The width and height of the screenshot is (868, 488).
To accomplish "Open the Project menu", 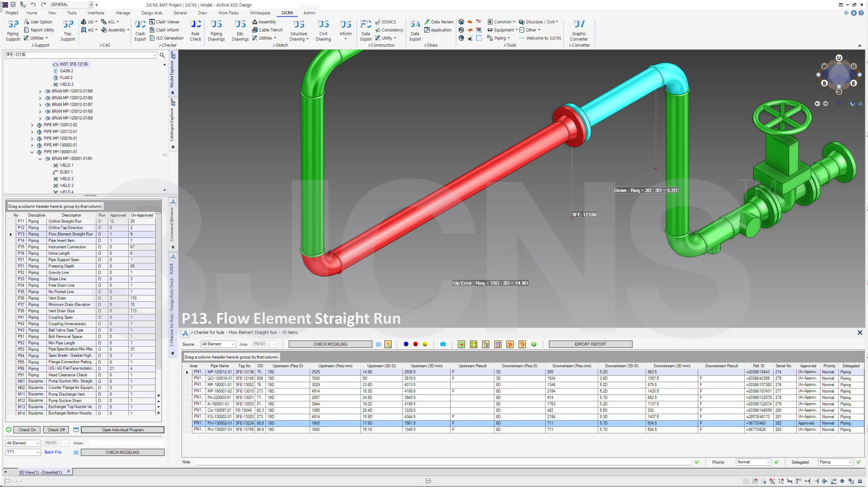I will 12,13.
